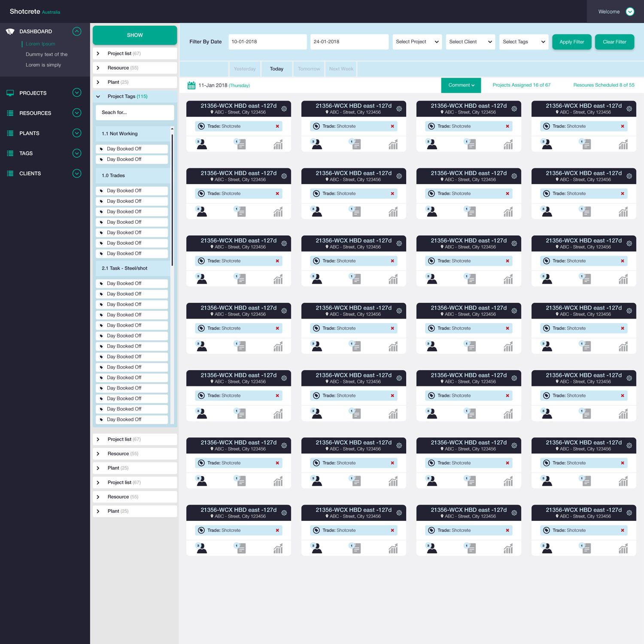Expand the Tags sidebar chevron
644x644 pixels.
[77, 153]
